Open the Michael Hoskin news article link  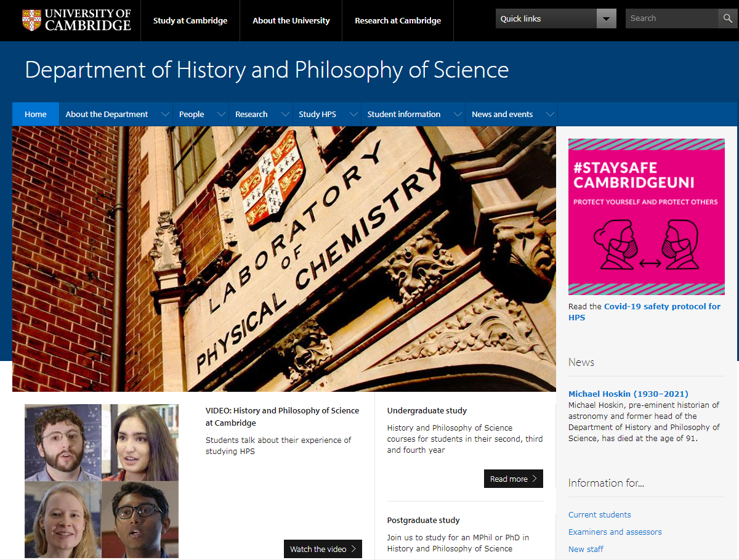click(x=628, y=394)
